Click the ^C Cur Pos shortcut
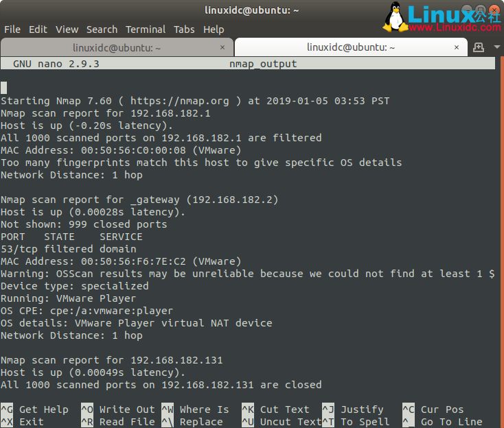This screenshot has height=428, width=504. 433,409
